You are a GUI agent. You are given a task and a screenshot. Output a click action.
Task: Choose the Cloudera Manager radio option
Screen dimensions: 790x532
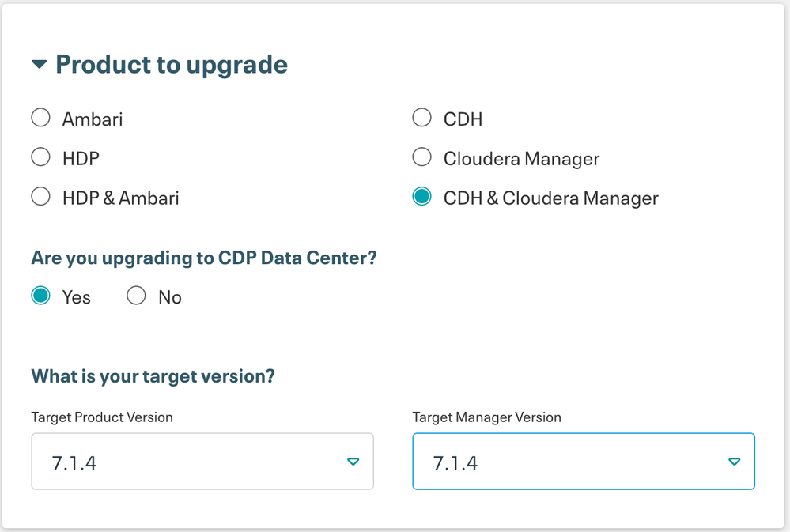[421, 157]
